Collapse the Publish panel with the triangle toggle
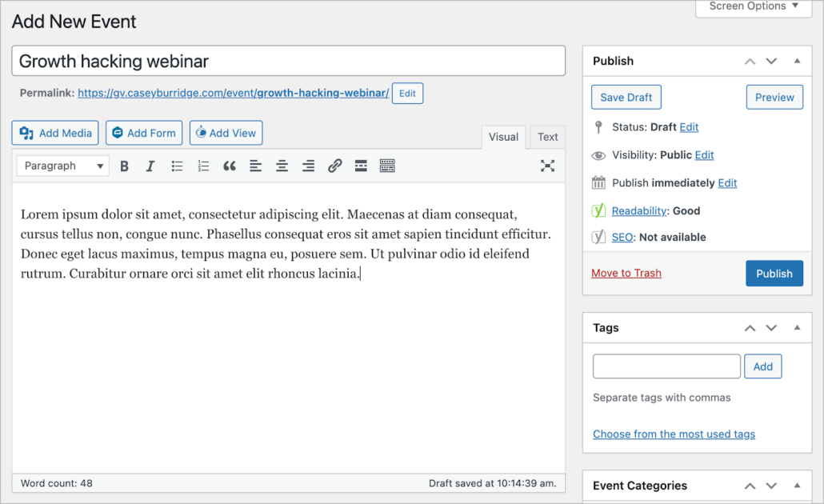The image size is (824, 504). pos(797,61)
